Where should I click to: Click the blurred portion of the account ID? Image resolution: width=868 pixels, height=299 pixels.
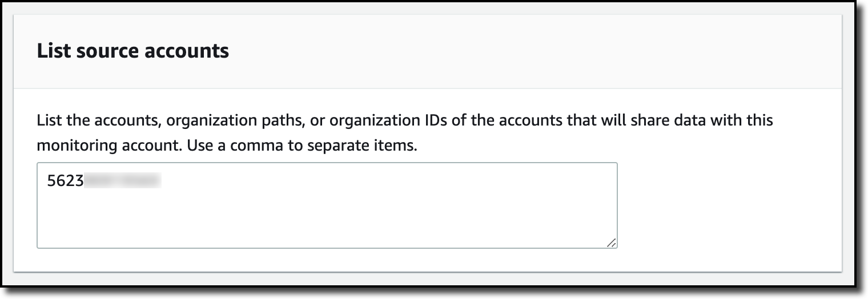tap(122, 181)
